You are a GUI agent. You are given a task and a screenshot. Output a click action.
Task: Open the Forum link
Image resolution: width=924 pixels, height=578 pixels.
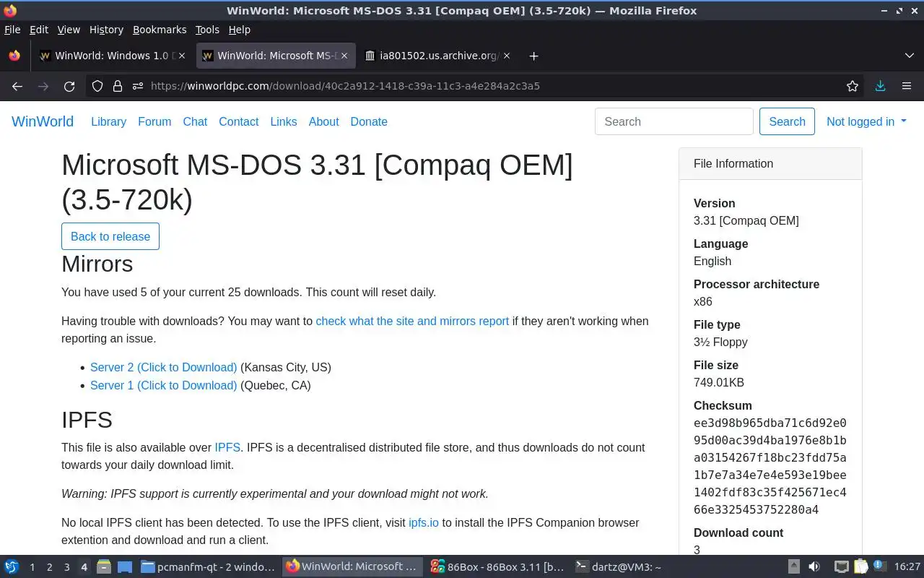(x=154, y=121)
